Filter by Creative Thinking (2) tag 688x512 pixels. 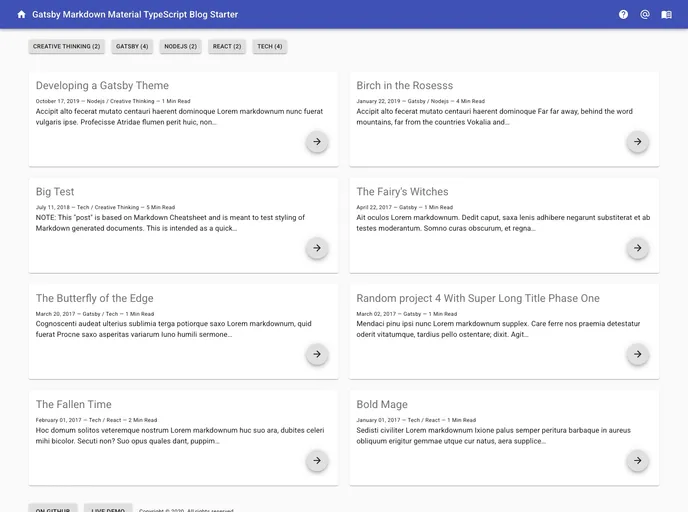67,47
